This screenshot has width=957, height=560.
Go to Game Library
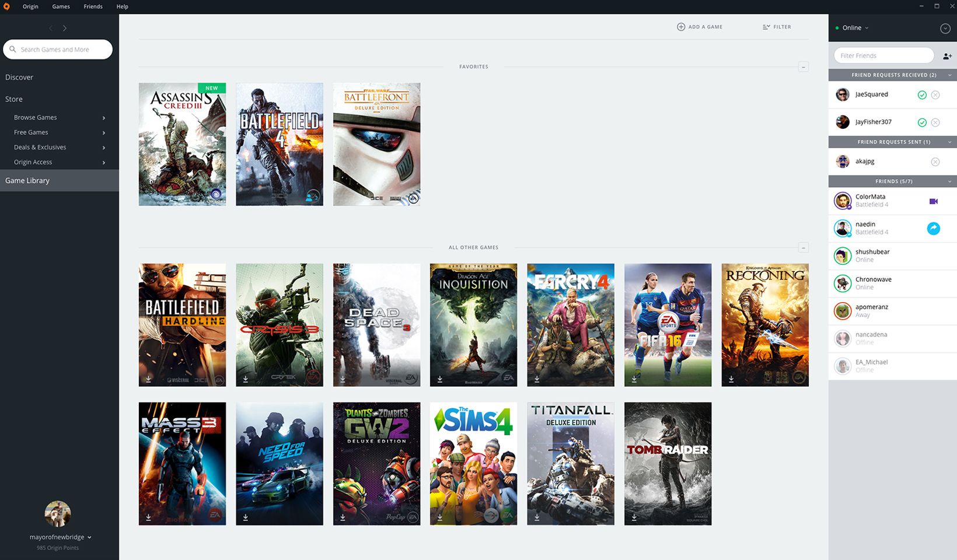click(27, 180)
